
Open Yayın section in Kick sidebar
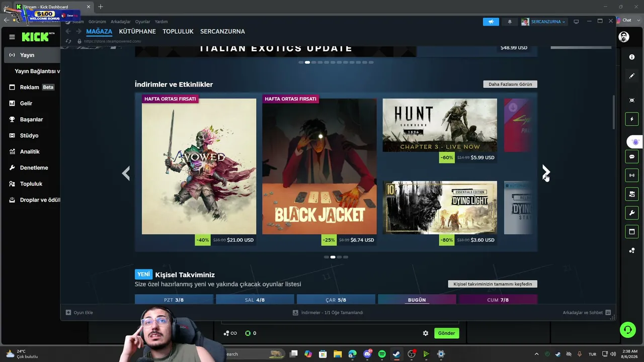32,55
